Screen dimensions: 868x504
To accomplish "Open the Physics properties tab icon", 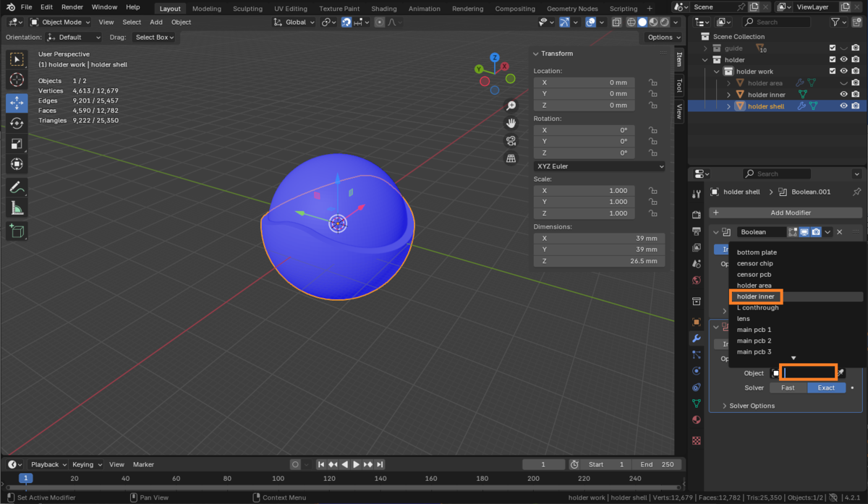I will [697, 370].
